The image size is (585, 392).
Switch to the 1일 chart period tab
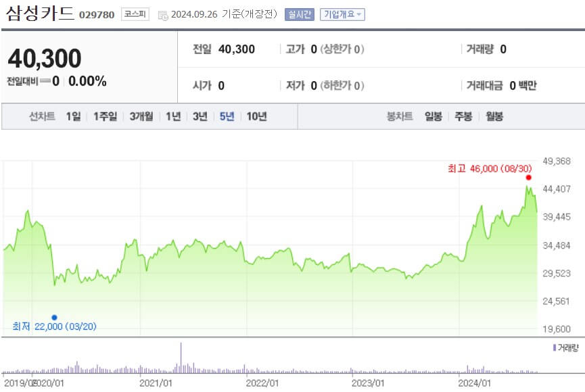coord(74,116)
